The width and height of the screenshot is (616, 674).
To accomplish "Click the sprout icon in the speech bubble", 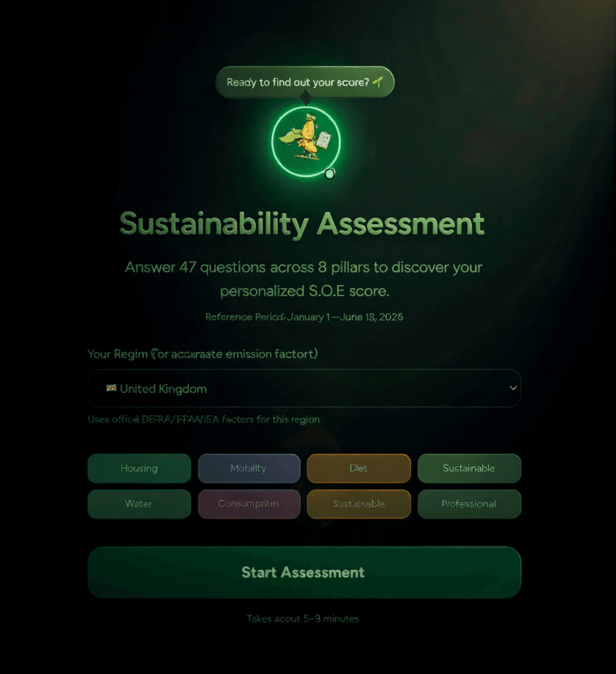I will coord(378,82).
